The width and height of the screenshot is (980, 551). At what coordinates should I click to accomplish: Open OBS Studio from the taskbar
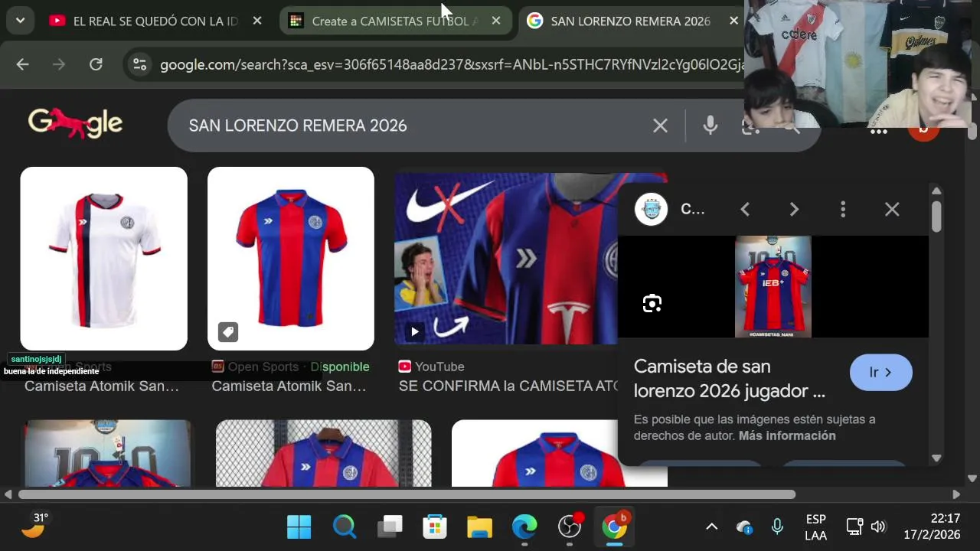point(570,527)
